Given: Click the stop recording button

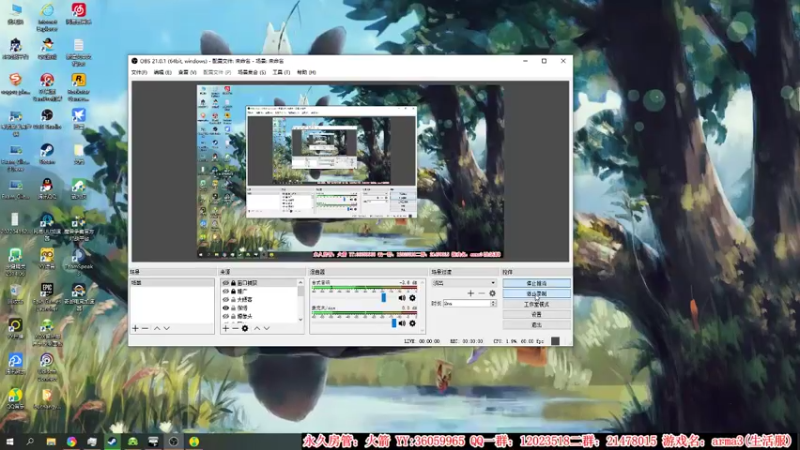Looking at the screenshot, I should coord(536,293).
